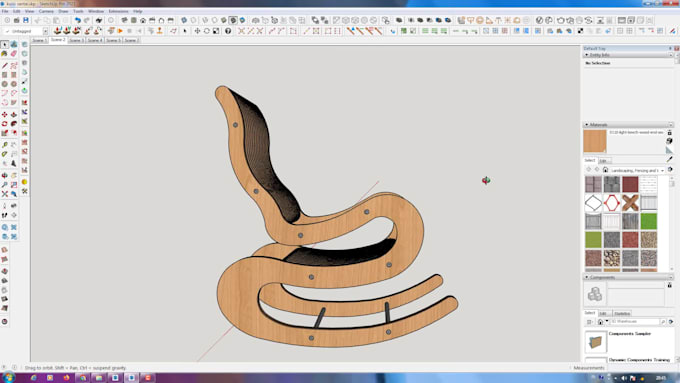Pick the Eraser tool
Image resolution: width=680 pixels, height=383 pixels.
(14, 54)
